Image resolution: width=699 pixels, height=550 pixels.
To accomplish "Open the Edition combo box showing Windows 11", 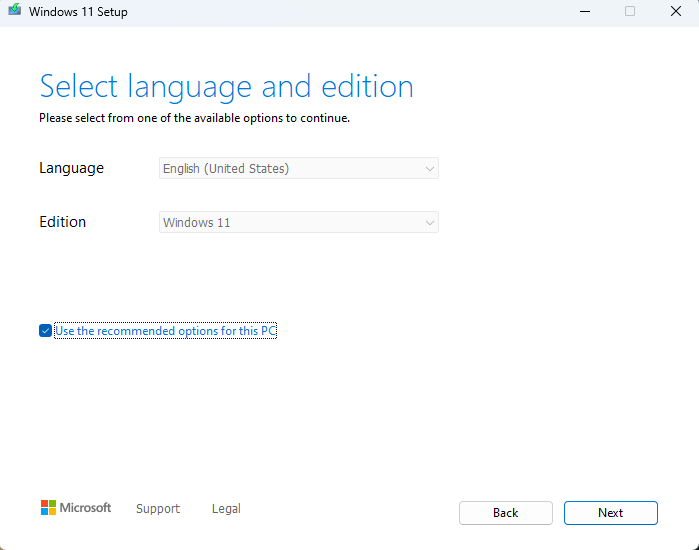I will click(299, 222).
